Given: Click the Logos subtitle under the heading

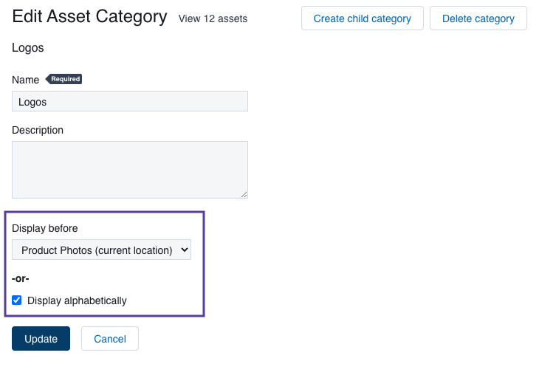Looking at the screenshot, I should point(28,48).
